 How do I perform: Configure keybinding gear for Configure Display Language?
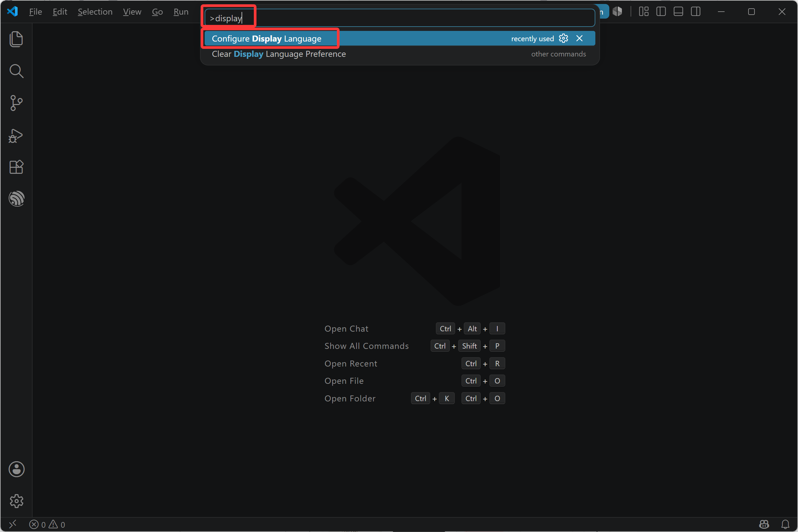point(563,38)
